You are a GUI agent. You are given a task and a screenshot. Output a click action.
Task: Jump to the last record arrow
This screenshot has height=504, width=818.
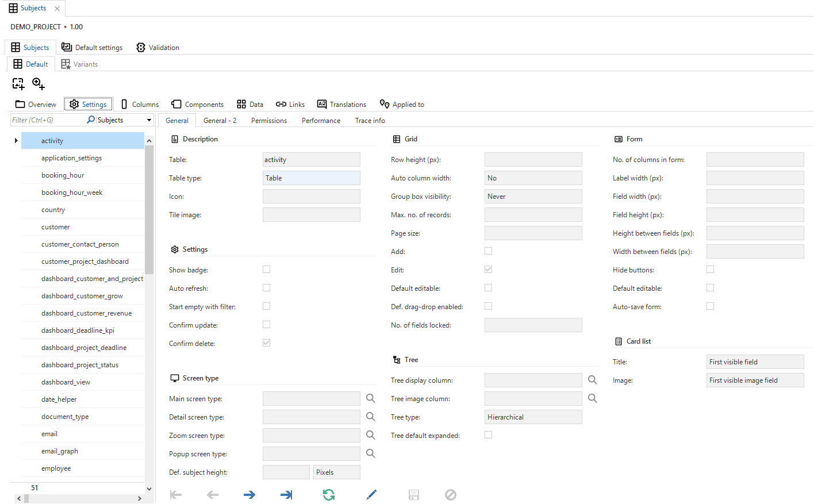coord(286,495)
